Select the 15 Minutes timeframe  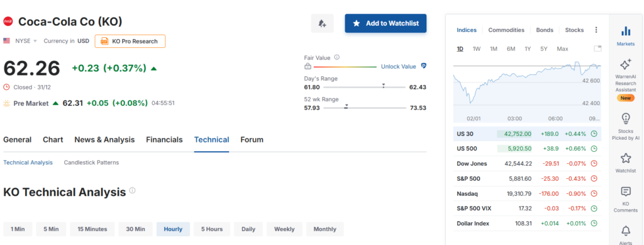[92, 229]
